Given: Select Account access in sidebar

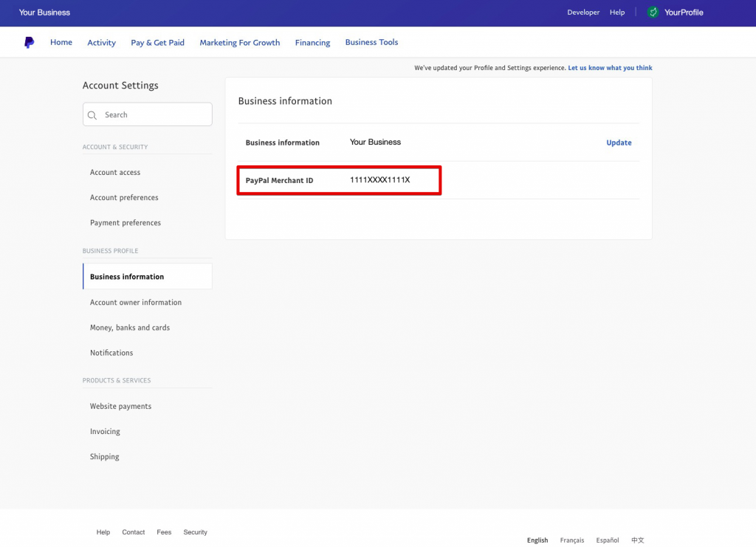Looking at the screenshot, I should (115, 173).
